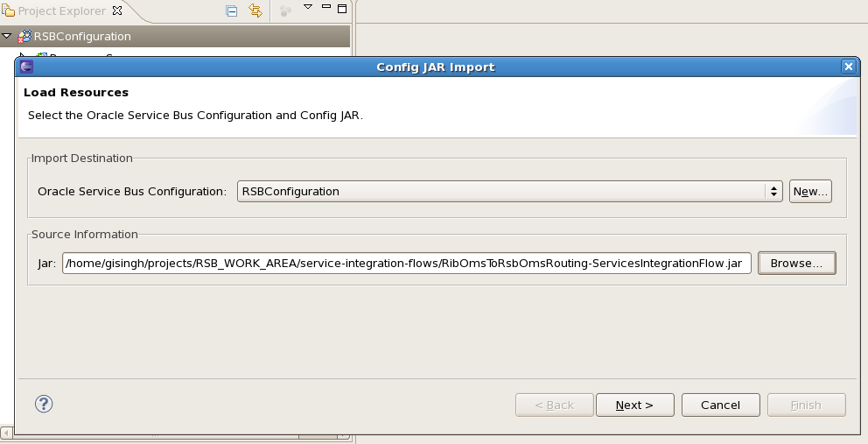This screenshot has height=444, width=868.
Task: Maximize the Project Explorer panel
Action: pos(342,8)
